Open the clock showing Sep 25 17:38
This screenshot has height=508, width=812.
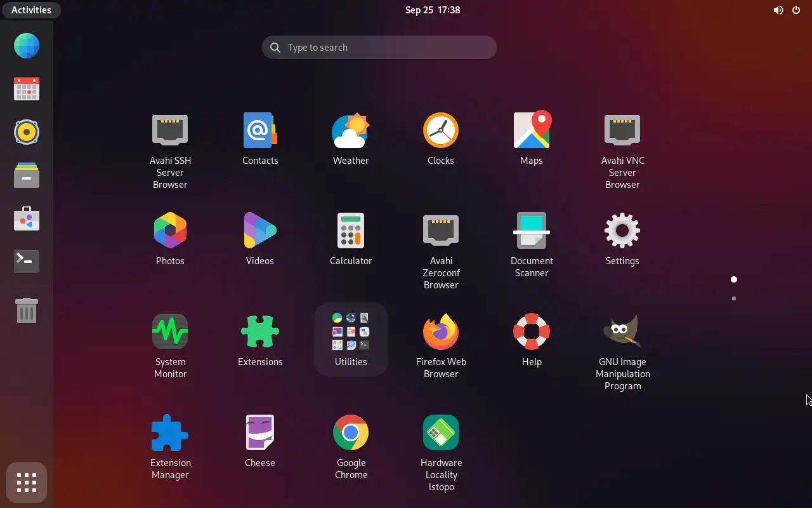click(x=433, y=10)
